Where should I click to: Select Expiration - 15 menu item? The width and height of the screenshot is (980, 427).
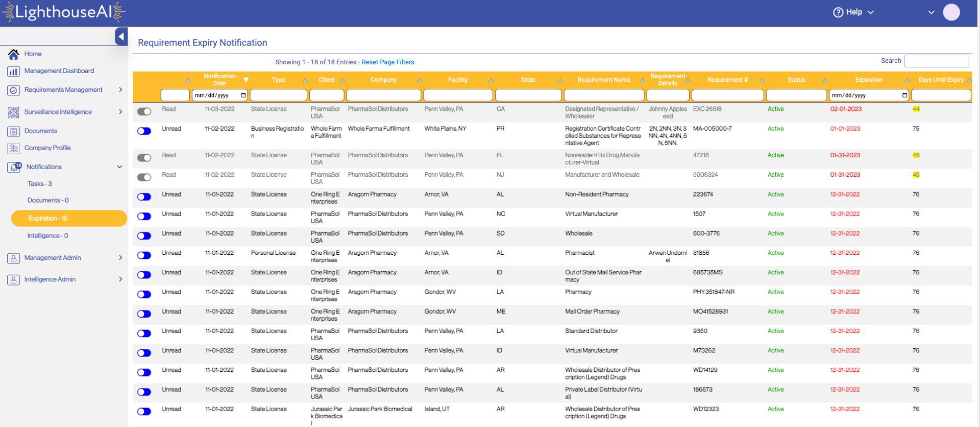69,218
